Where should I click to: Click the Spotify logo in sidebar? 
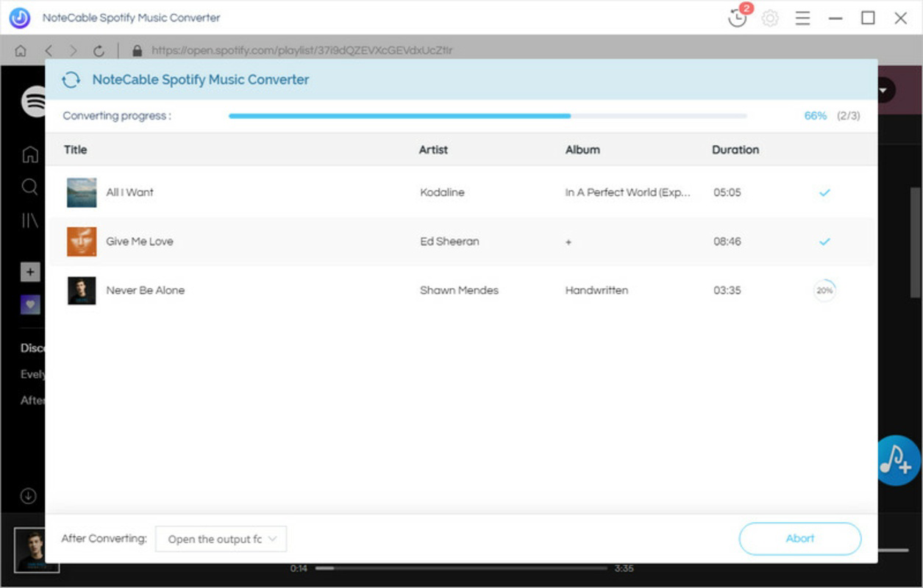point(35,101)
